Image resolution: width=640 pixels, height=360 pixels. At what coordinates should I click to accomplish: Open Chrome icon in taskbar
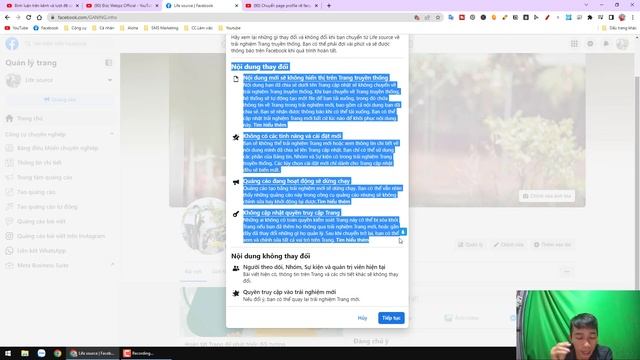click(x=58, y=353)
